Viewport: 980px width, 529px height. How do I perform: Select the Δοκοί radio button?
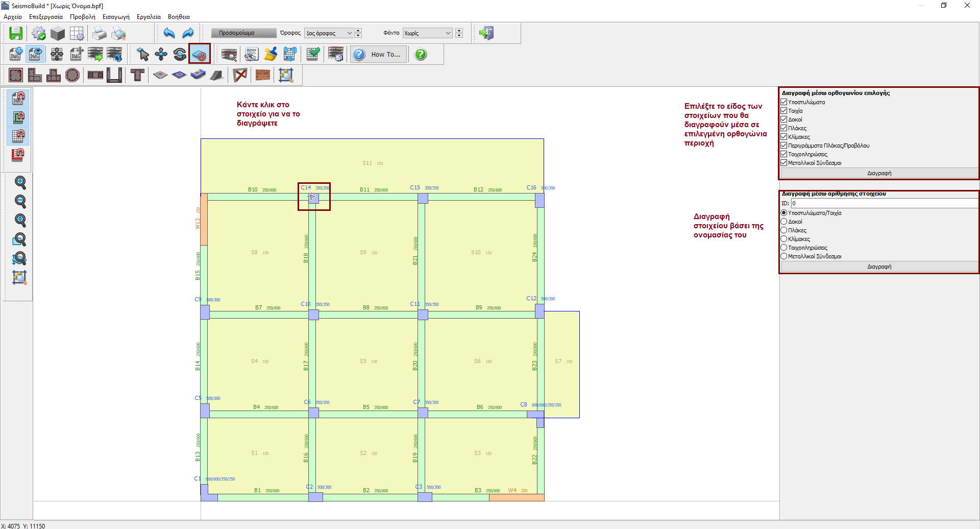tap(784, 222)
